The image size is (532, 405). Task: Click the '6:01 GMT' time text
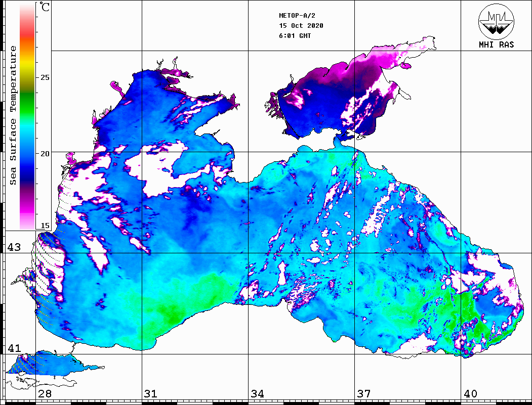point(295,35)
